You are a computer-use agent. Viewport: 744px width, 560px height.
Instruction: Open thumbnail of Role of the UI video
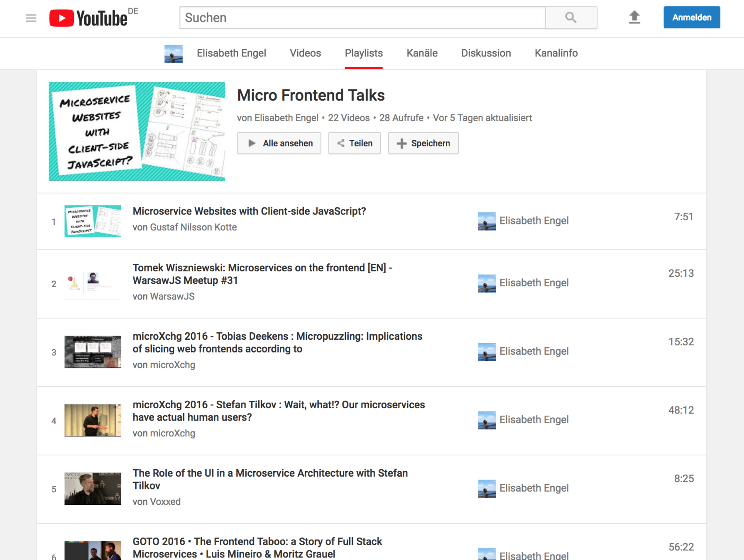click(93, 489)
